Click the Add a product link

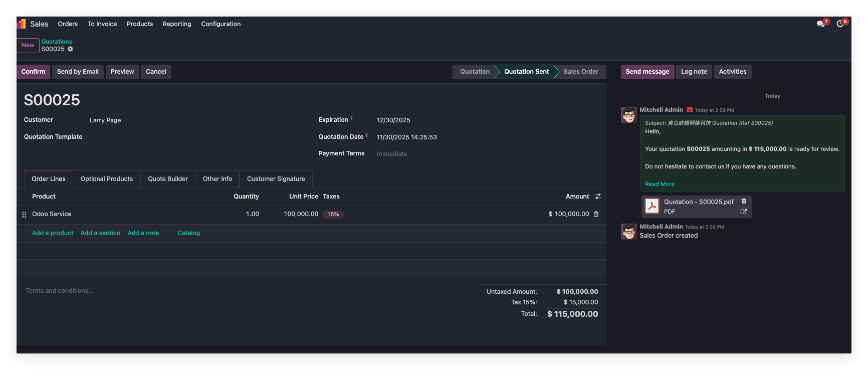pyautogui.click(x=53, y=233)
